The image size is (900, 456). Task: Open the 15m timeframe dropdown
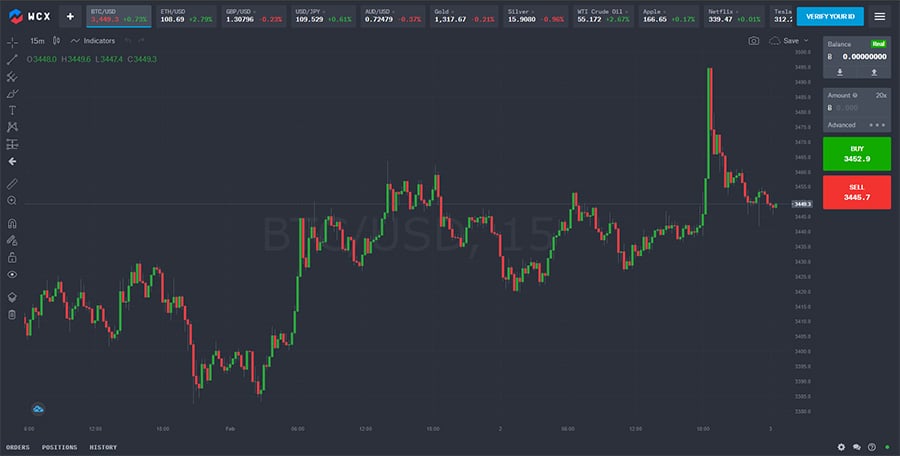(x=37, y=41)
